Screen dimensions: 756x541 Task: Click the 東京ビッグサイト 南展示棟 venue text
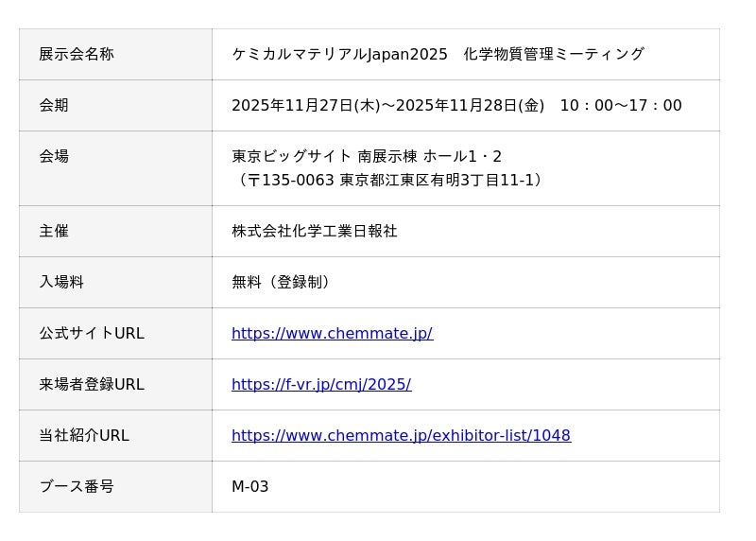321,156
